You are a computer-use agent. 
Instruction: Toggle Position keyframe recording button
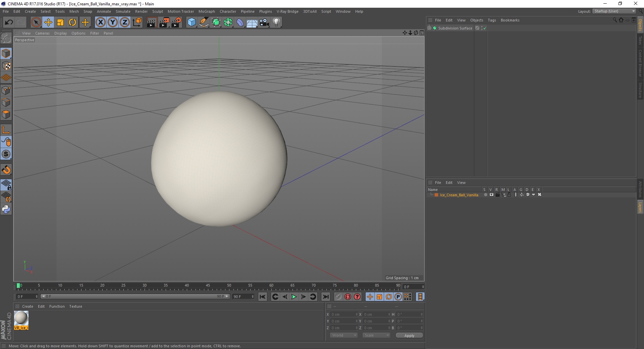pos(370,297)
